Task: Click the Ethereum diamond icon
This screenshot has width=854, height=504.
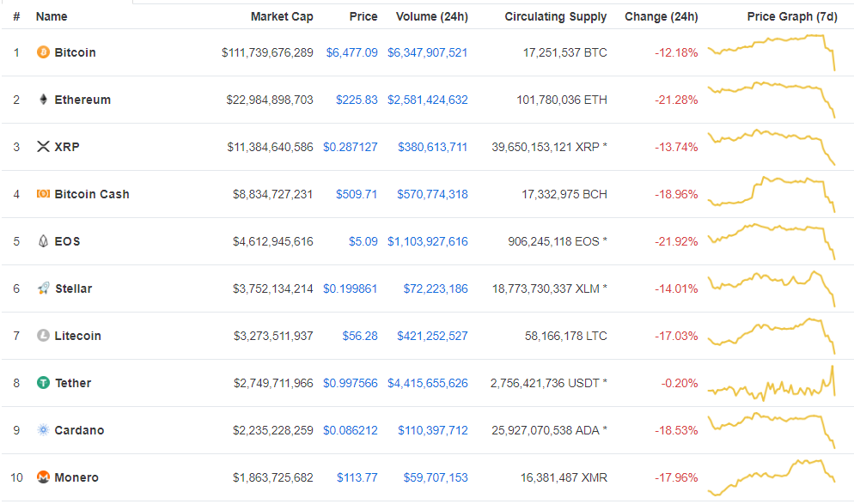Action: click(43, 99)
